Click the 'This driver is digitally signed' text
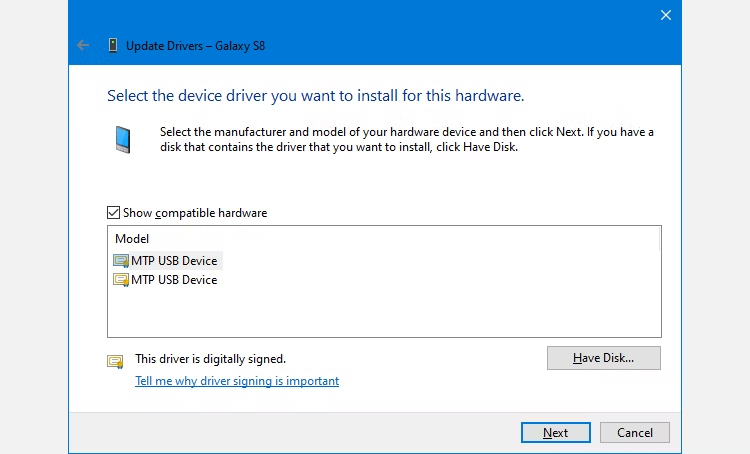 coord(210,358)
